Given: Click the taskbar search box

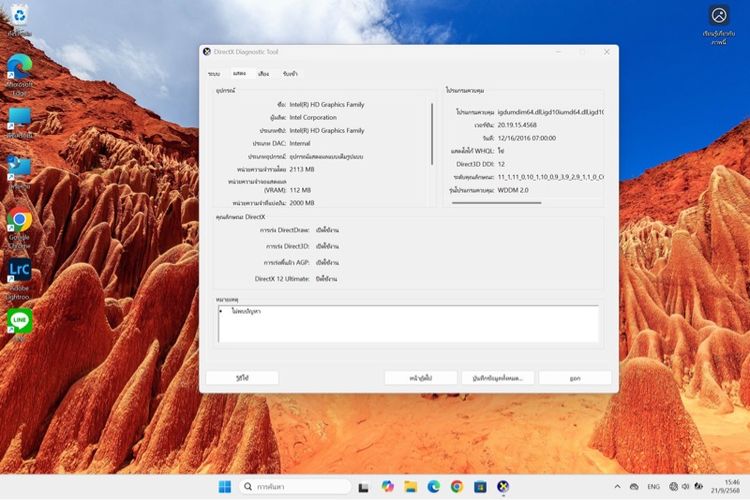Looking at the screenshot, I should 295,487.
